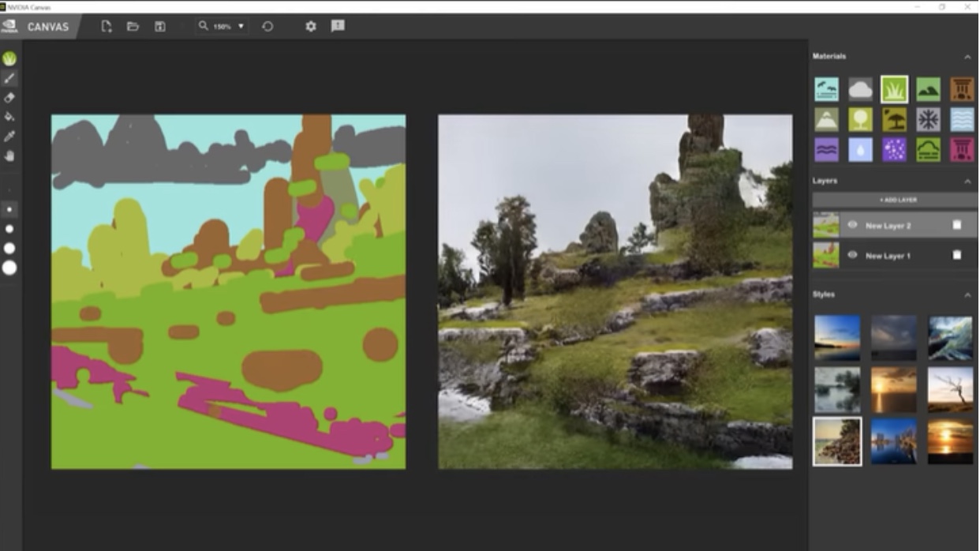Choose the largest brush size dot
This screenshot has height=551, width=980.
coord(9,268)
